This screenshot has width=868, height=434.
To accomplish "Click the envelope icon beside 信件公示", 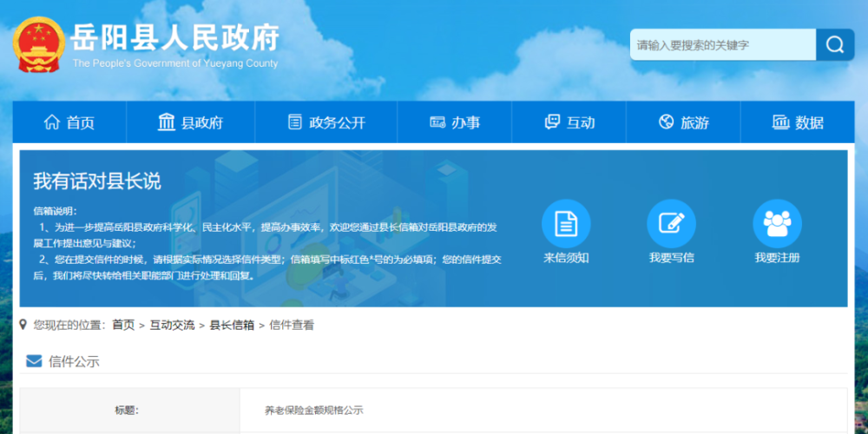I will pyautogui.click(x=34, y=361).
